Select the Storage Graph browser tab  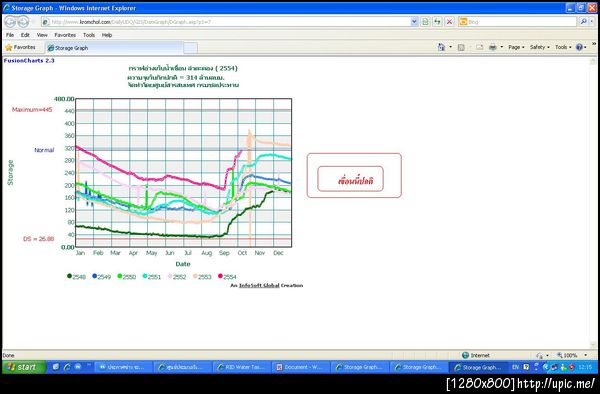114,48
